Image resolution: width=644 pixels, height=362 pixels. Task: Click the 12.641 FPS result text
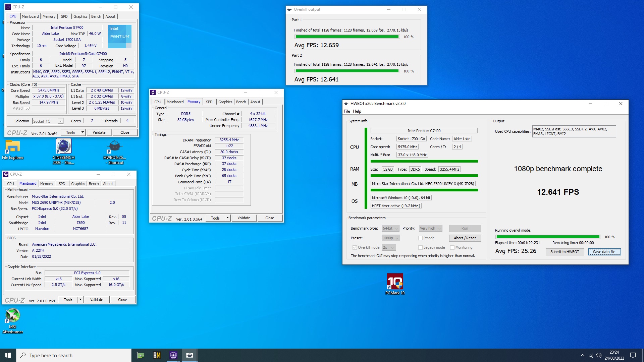tap(558, 192)
